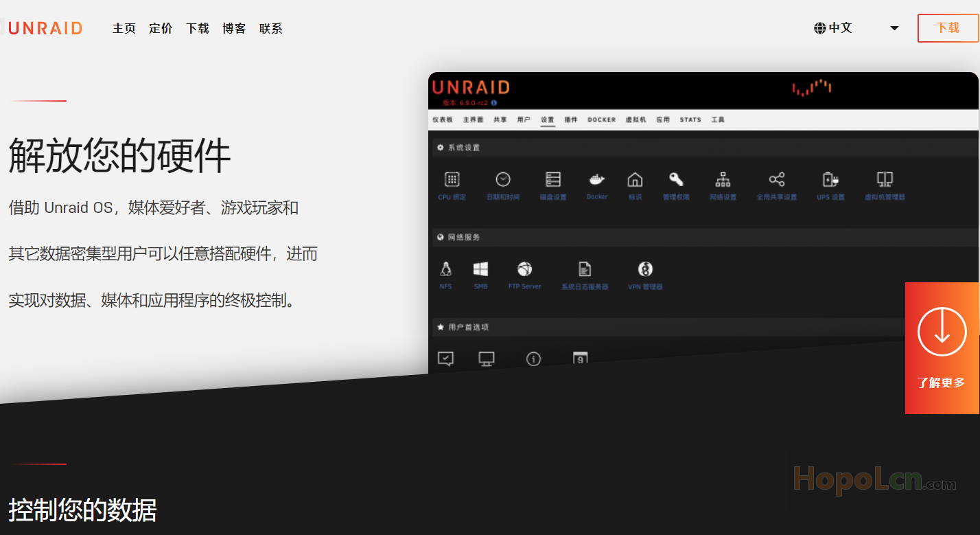Screen dimensions: 980x535
Task: Switch to the 虚拟机 tab
Action: 635,119
